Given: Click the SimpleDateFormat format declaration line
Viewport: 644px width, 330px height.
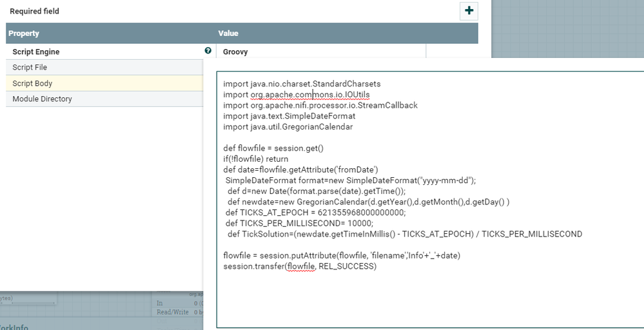Looking at the screenshot, I should pyautogui.click(x=350, y=180).
